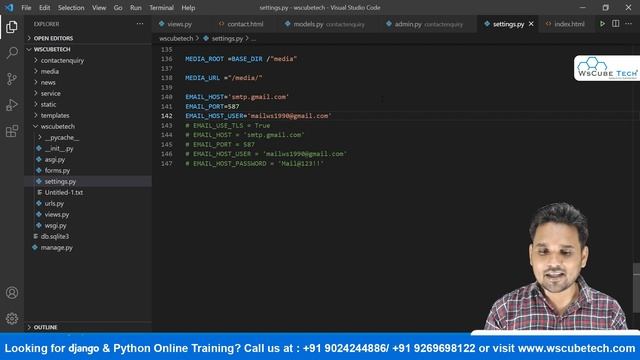Viewport: 640px width, 360px height.
Task: Open editor more actions ellipsis
Action: pos(629,24)
